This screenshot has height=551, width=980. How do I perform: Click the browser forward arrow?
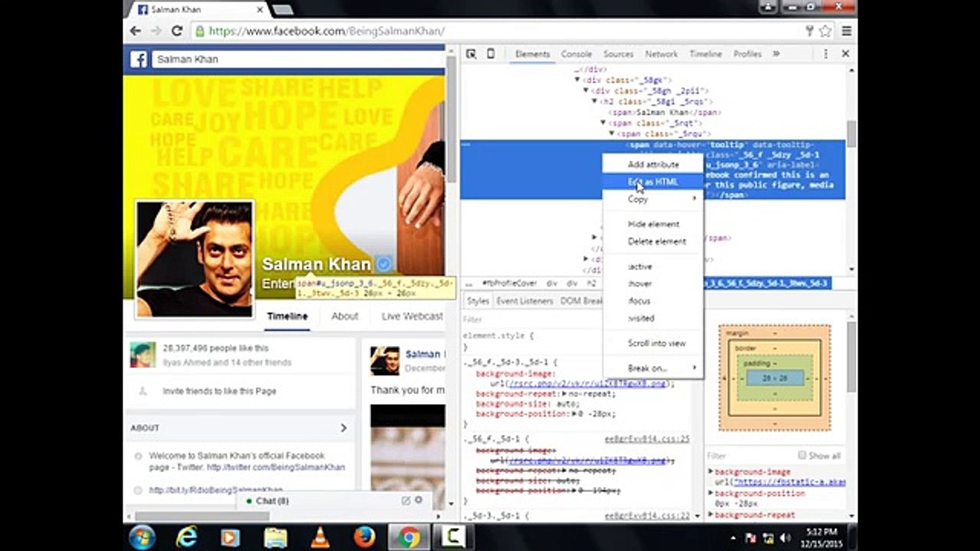(156, 31)
